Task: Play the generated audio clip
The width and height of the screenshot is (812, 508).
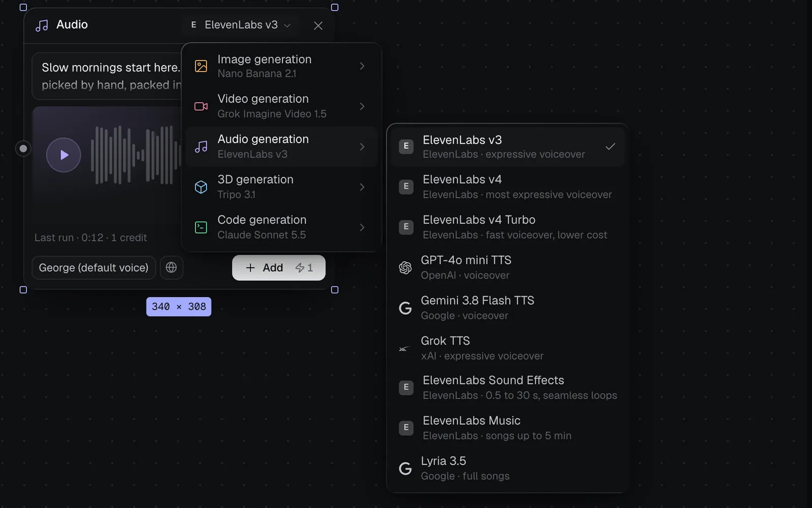Action: [63, 155]
